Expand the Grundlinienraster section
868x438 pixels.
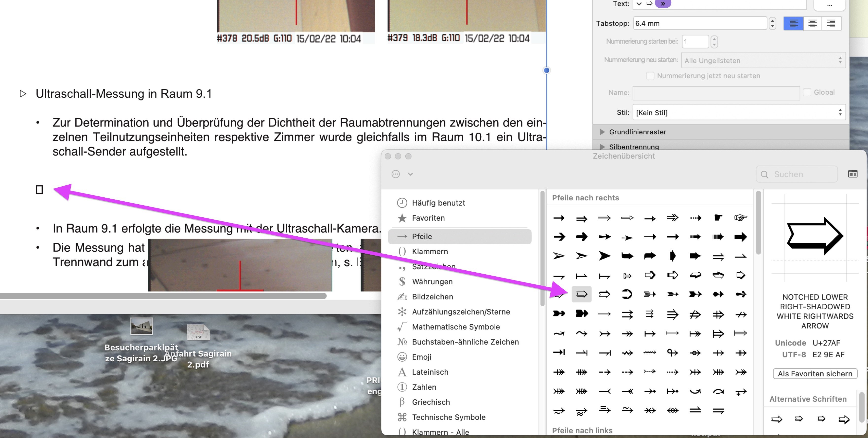[x=602, y=132]
